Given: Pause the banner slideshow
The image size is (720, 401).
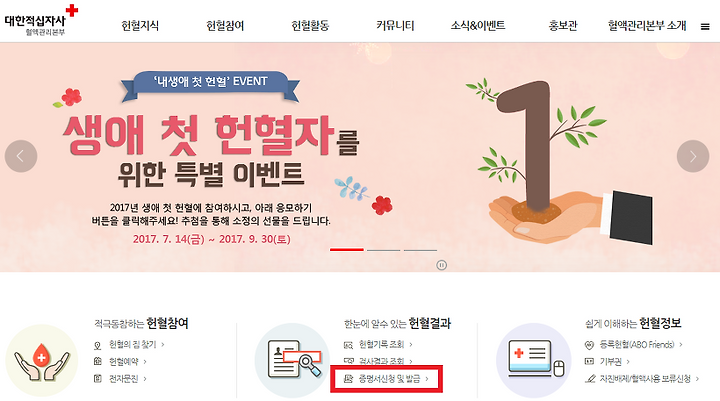Looking at the screenshot, I should coord(441,265).
